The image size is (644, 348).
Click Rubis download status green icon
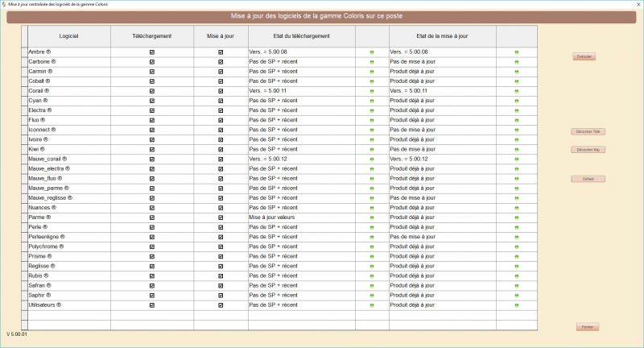coord(372,276)
